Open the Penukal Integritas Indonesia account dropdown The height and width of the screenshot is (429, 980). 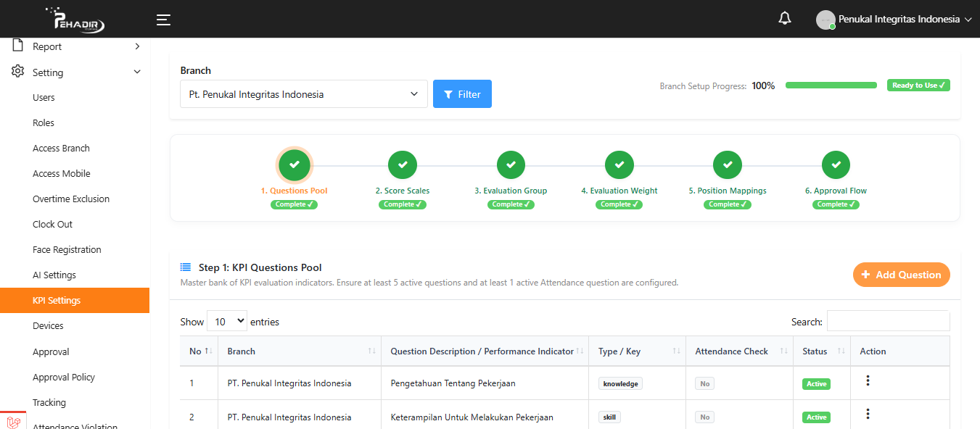(894, 20)
